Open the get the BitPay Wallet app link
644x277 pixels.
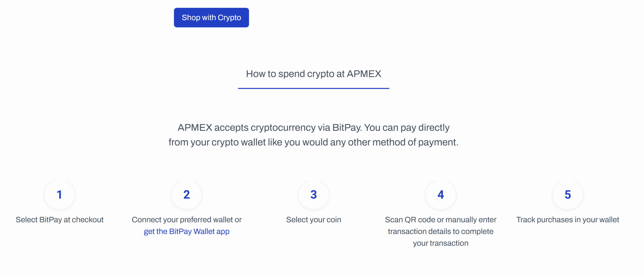186,231
